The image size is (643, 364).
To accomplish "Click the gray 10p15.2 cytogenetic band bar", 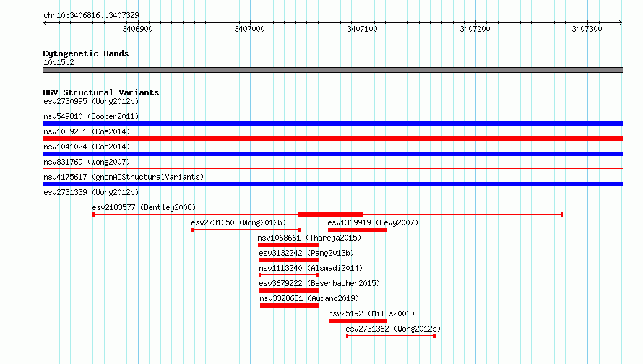I will 332,70.
